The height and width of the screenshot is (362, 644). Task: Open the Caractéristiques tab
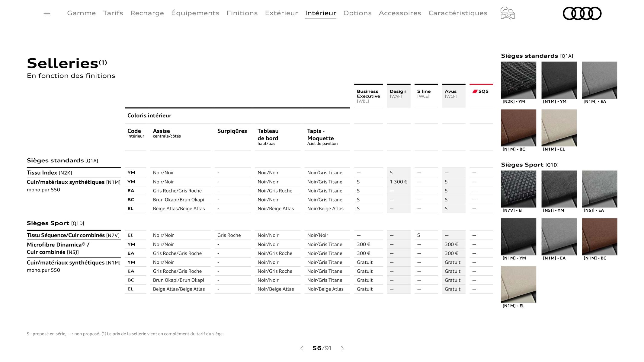coord(458,13)
